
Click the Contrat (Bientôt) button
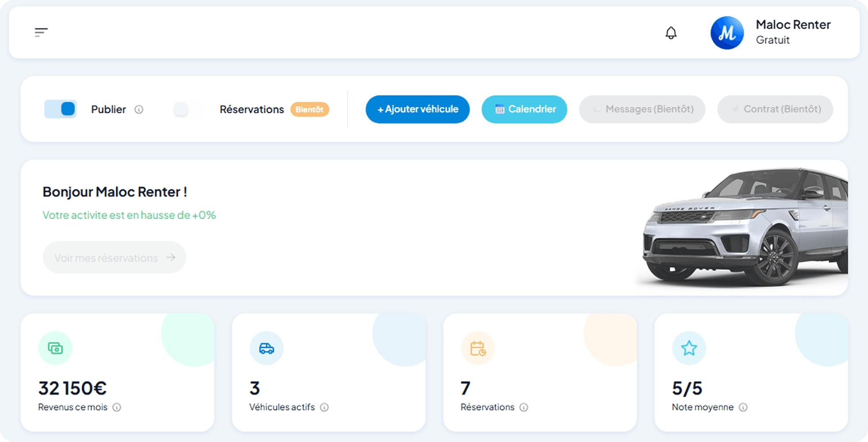pyautogui.click(x=774, y=109)
